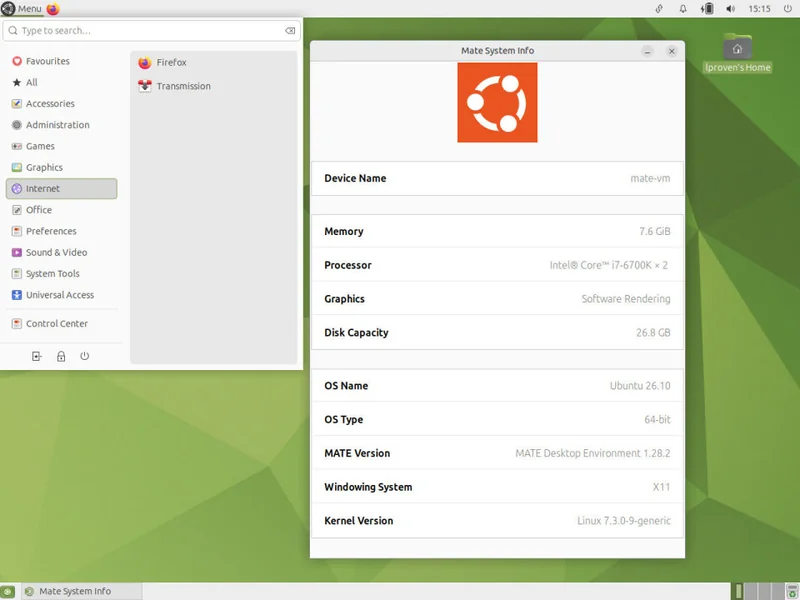Click the Menu button in the top panel
Viewport: 800px width, 600px height.
click(21, 9)
